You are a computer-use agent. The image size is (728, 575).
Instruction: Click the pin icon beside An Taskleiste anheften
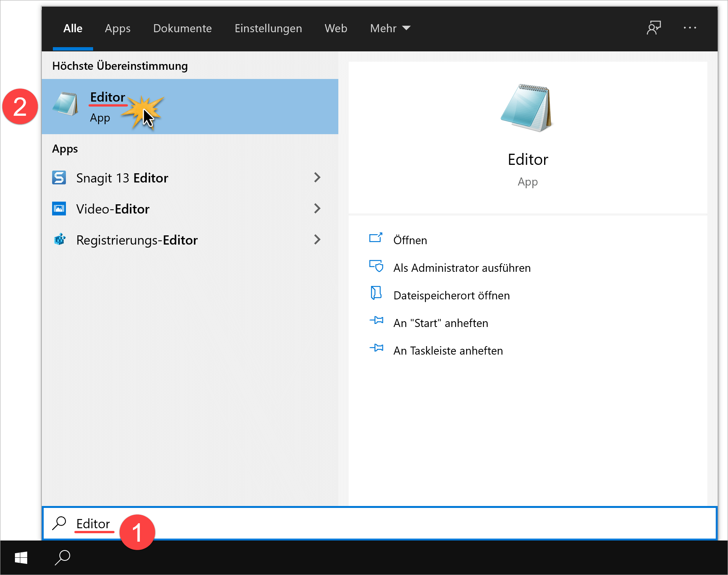click(x=376, y=348)
